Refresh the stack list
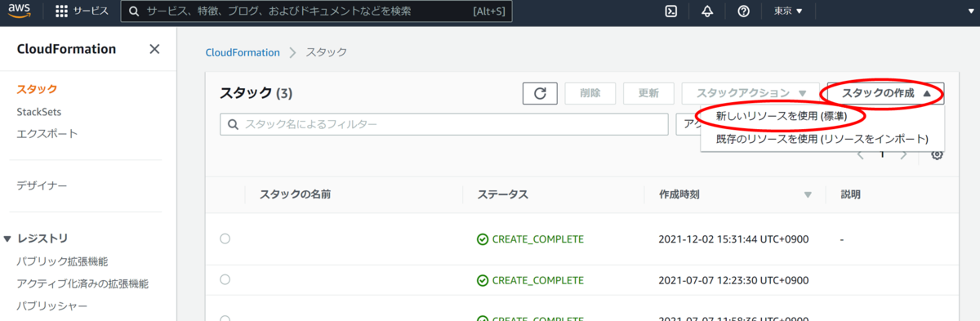The image size is (980, 321). (x=540, y=93)
